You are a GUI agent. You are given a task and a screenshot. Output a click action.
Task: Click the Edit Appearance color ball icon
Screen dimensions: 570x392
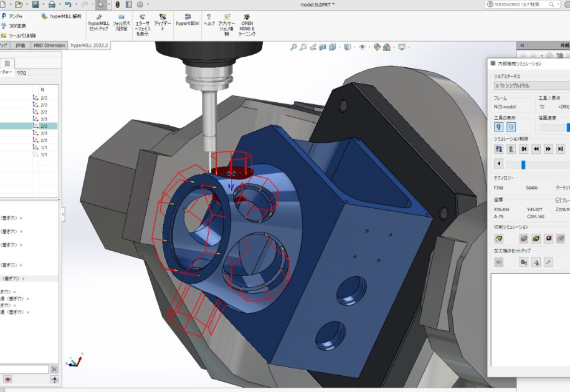377,47
